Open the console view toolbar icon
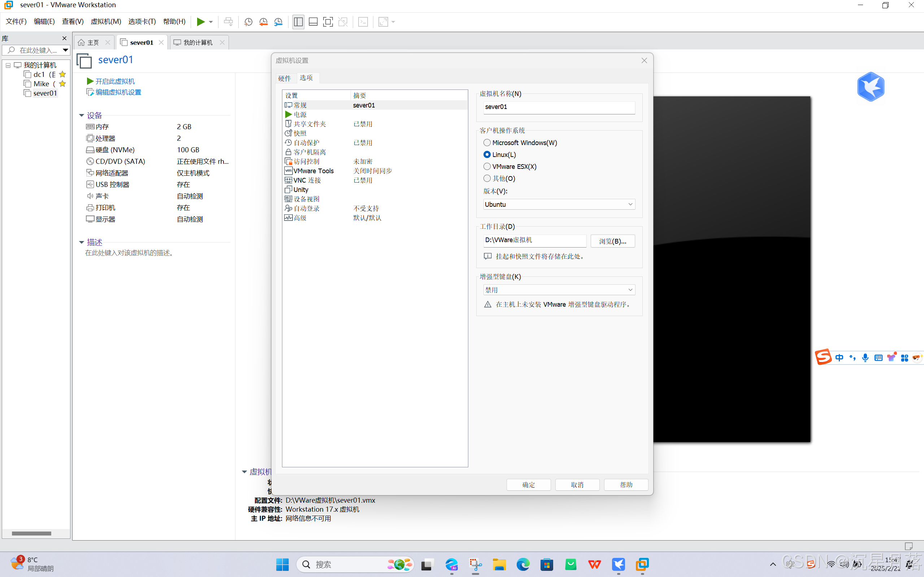This screenshot has width=924, height=577. (363, 22)
